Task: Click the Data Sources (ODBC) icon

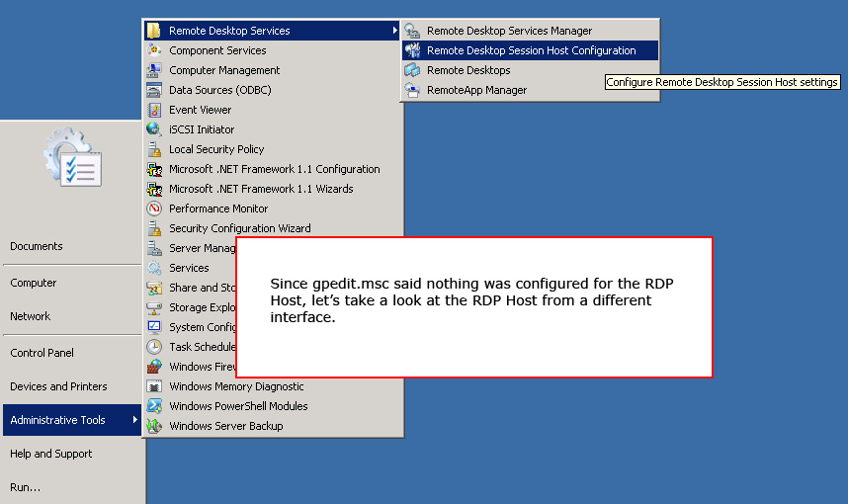Action: click(154, 90)
